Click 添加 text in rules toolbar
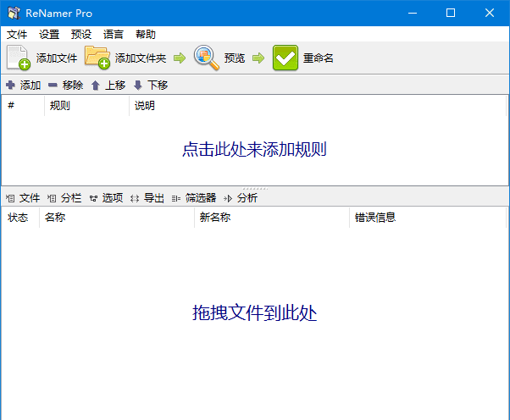 [30, 86]
